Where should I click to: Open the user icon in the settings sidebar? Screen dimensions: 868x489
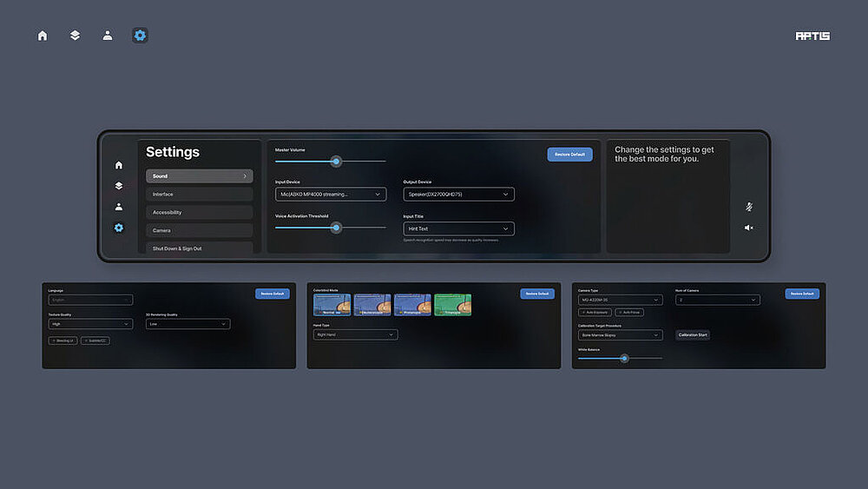click(119, 207)
